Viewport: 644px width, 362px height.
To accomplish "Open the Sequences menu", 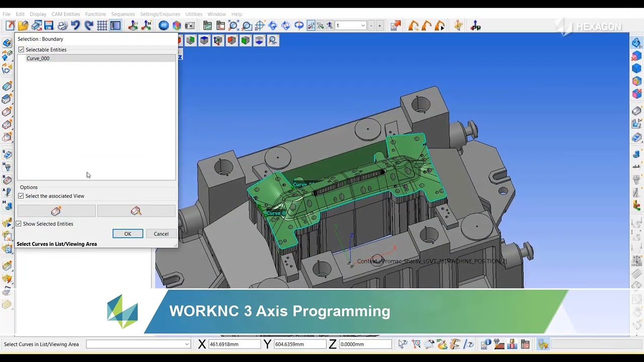I will coord(123,14).
